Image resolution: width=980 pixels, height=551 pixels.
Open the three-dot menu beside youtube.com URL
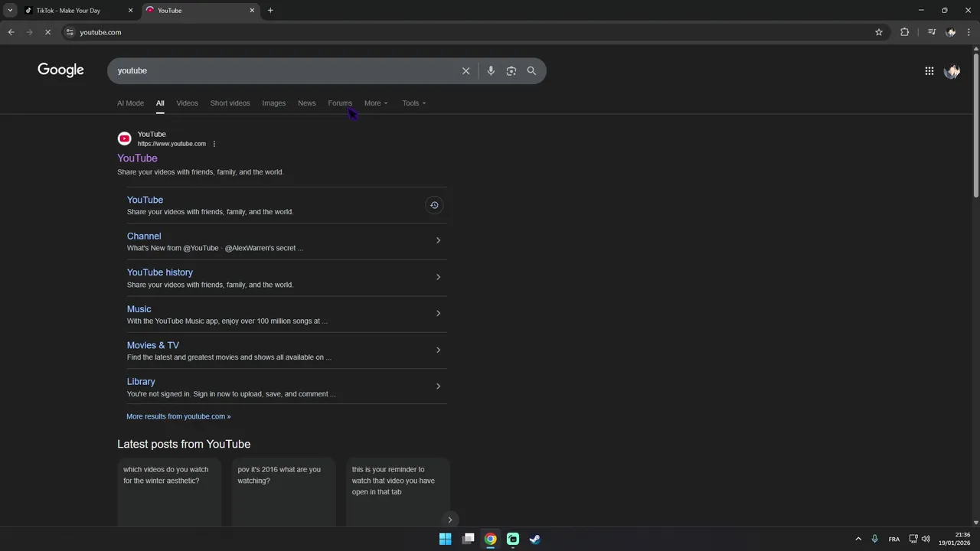214,144
